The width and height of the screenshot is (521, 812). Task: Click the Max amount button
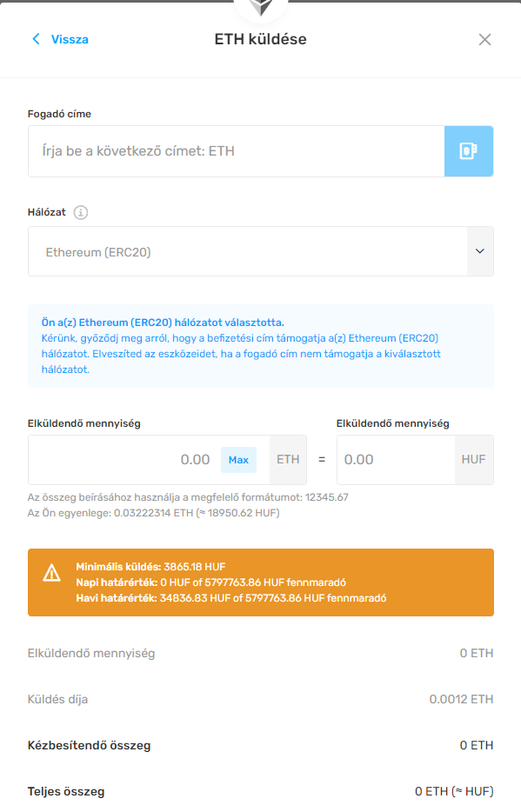pos(238,460)
